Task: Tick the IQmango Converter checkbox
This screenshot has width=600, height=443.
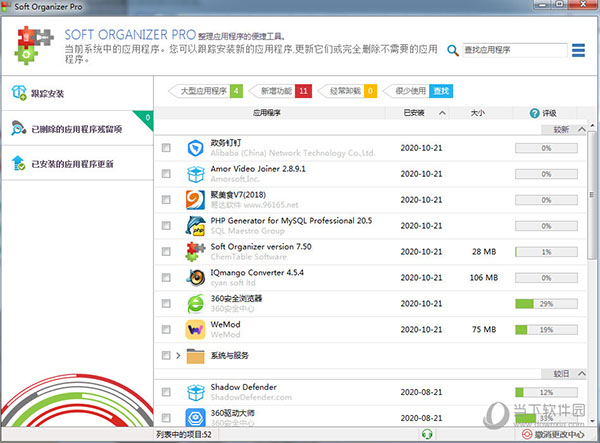Action: [x=166, y=277]
